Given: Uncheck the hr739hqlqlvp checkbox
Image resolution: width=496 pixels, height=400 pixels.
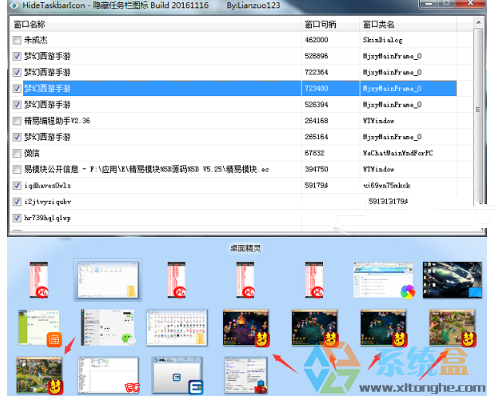Looking at the screenshot, I should [x=17, y=218].
